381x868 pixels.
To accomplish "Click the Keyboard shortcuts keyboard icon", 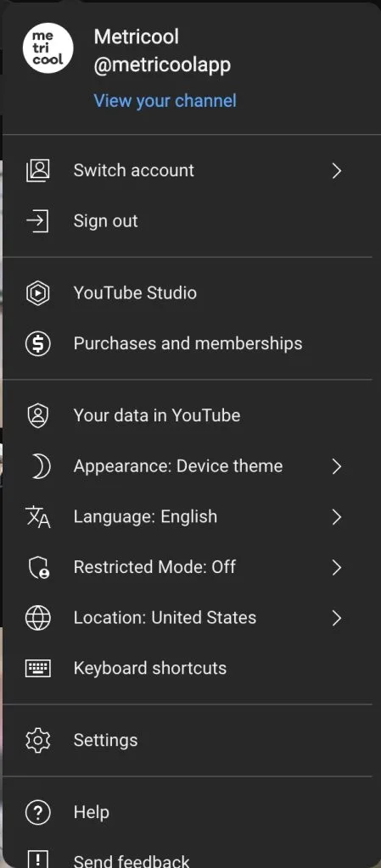I will click(x=38, y=669).
